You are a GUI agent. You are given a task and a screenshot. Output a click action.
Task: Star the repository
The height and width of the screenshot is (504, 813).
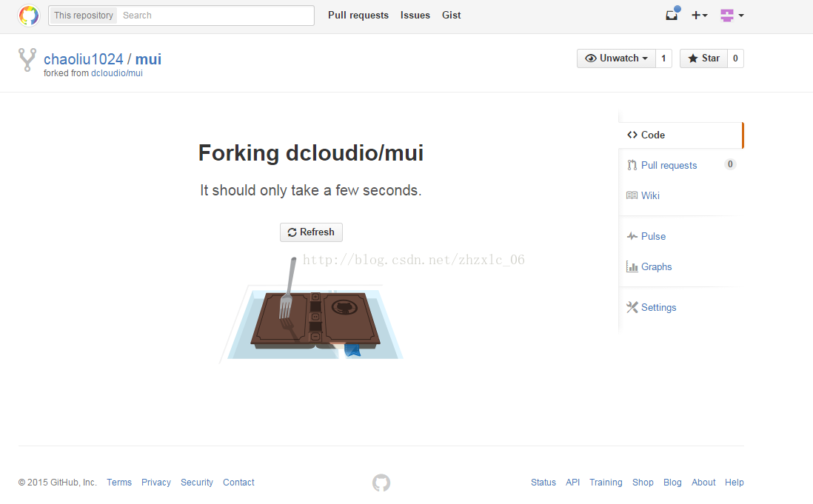703,58
